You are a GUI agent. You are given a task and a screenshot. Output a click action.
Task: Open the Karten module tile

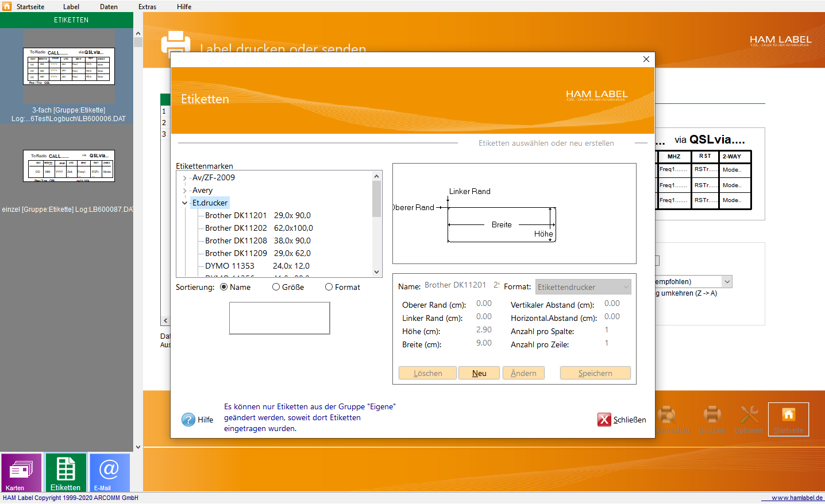point(21,473)
